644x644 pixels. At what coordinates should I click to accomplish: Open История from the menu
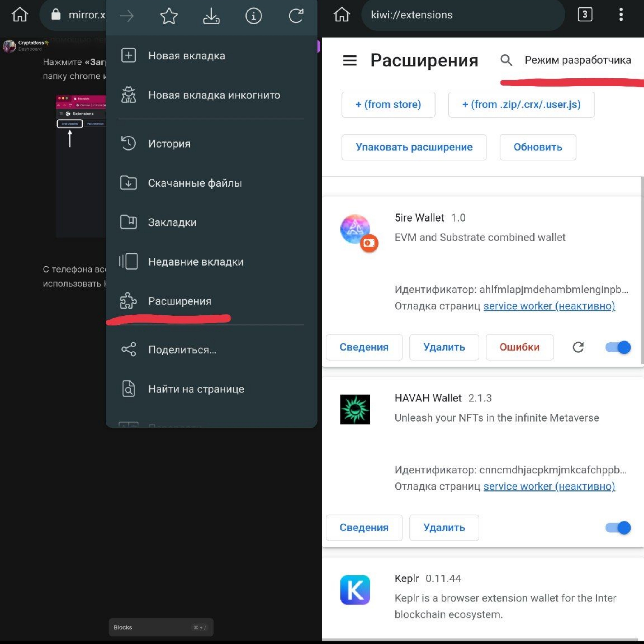[211, 144]
